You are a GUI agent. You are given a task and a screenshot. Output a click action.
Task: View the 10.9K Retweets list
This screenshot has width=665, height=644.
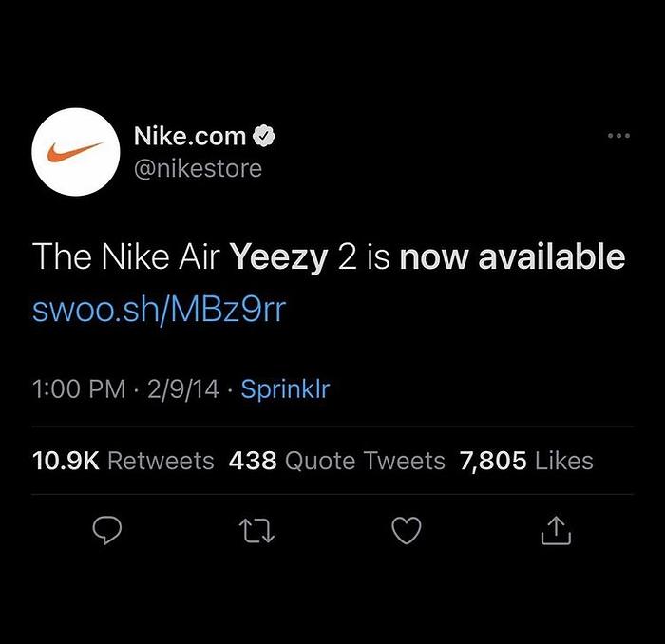click(123, 461)
